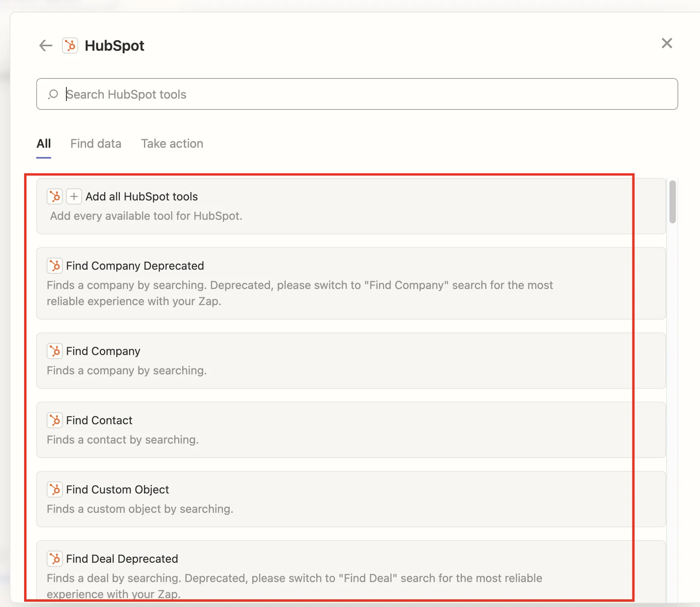Choose the Find Deal Deprecated tool

click(351, 572)
